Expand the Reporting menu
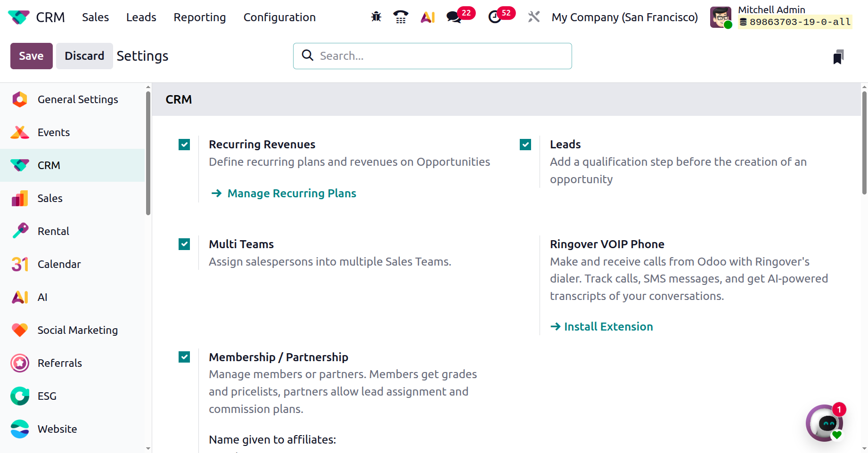This screenshot has height=453, width=868. [200, 17]
